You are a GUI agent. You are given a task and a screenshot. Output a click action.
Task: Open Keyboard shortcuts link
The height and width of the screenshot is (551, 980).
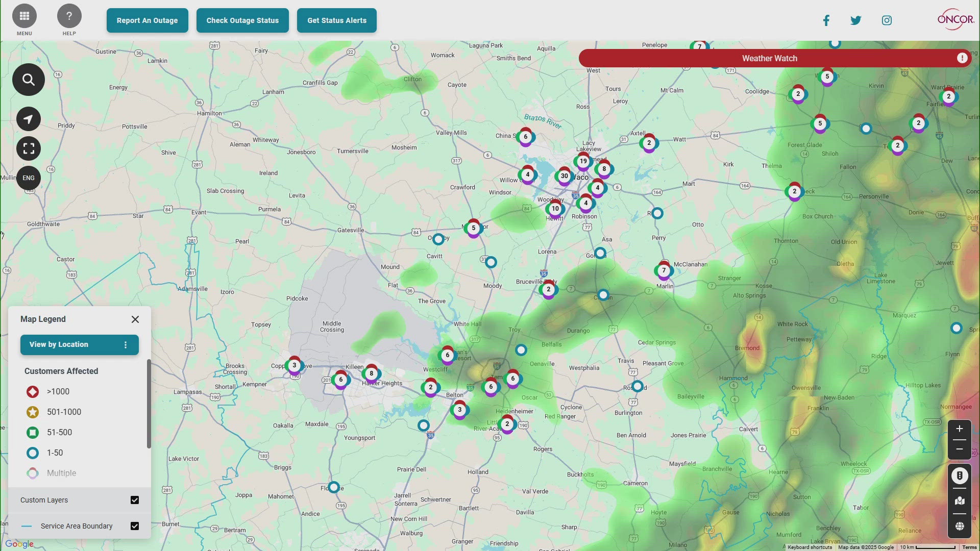coord(810,547)
